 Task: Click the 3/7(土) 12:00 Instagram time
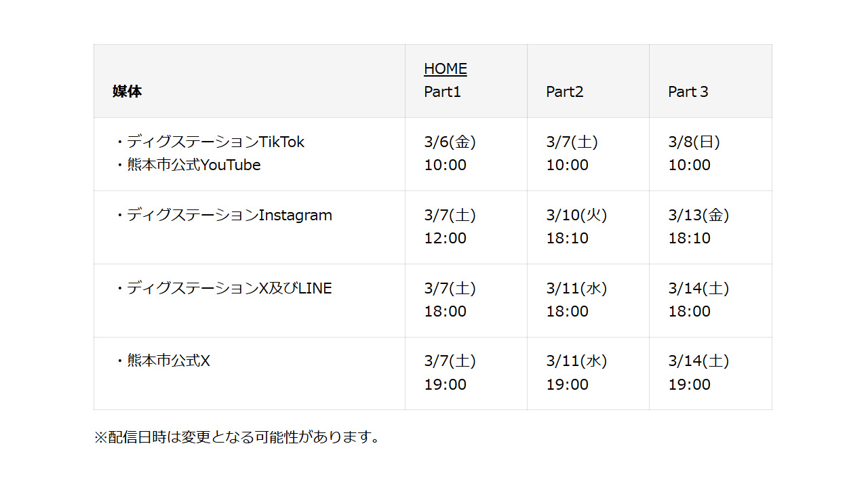coord(450,227)
